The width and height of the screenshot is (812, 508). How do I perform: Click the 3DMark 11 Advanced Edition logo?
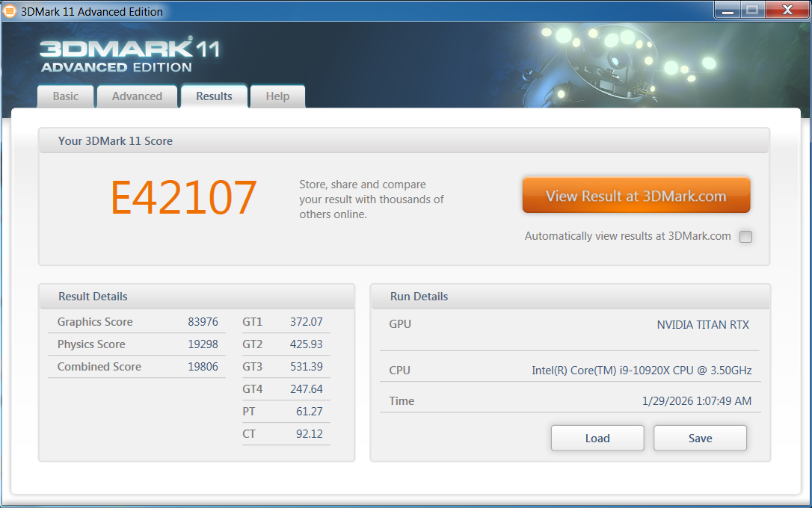tap(129, 56)
